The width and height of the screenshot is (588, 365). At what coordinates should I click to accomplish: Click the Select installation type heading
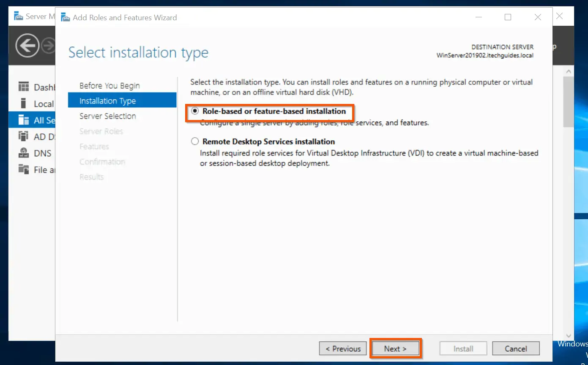pyautogui.click(x=139, y=53)
